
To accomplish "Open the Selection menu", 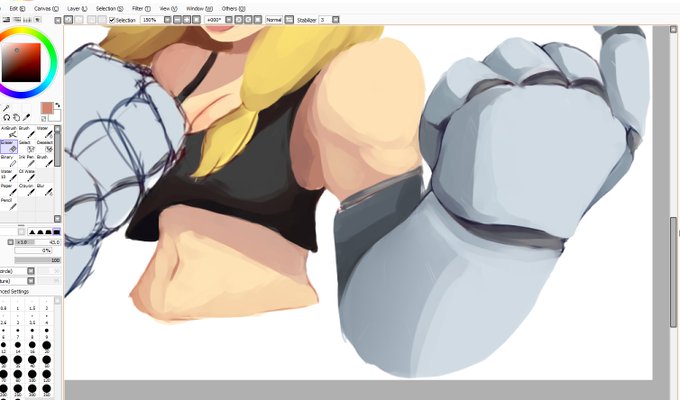I will pos(109,8).
